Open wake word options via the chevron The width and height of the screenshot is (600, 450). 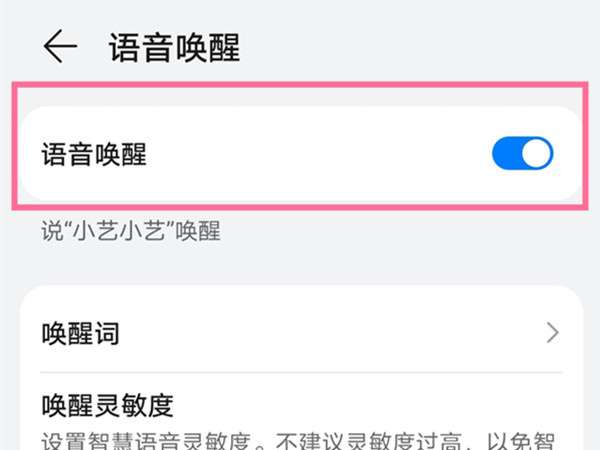tap(553, 333)
